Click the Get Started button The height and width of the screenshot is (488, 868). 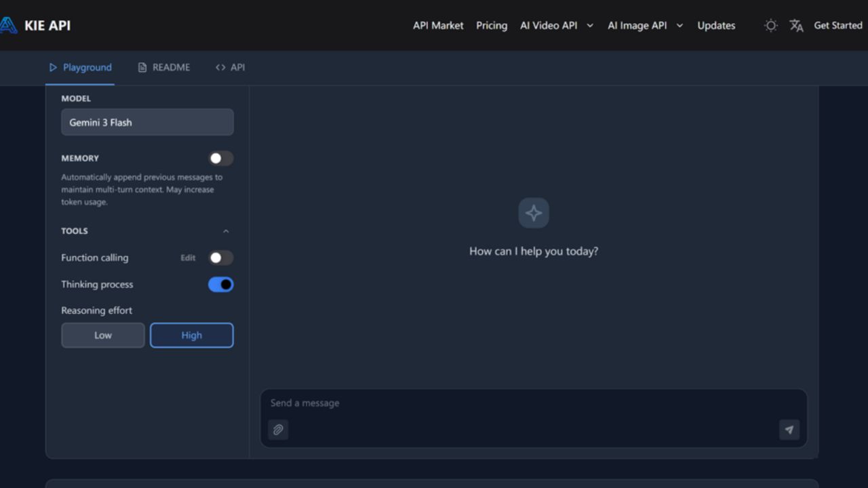coord(837,26)
